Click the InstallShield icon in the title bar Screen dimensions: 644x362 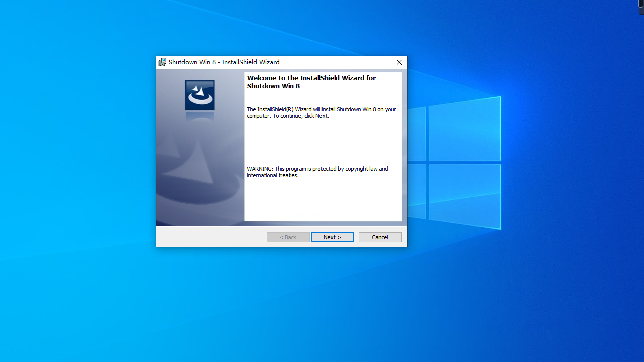point(162,62)
